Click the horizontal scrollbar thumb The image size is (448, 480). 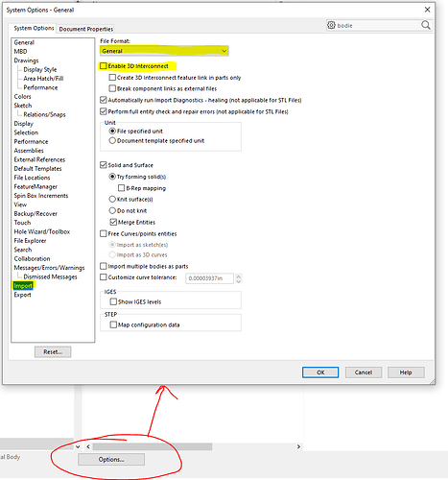153,446
